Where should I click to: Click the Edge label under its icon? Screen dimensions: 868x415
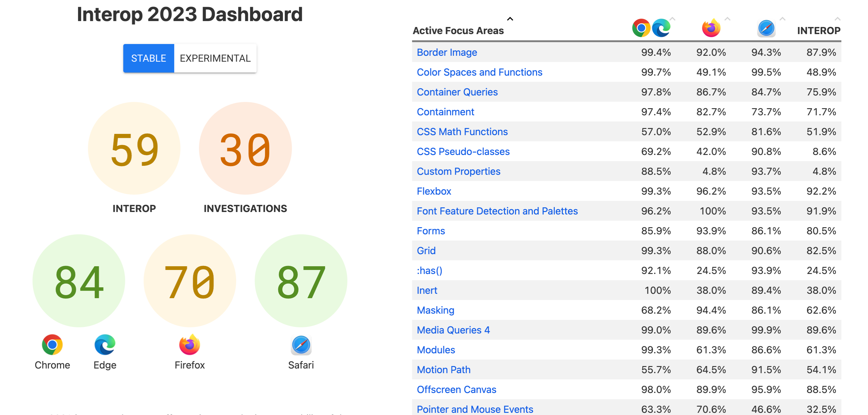[x=105, y=365]
